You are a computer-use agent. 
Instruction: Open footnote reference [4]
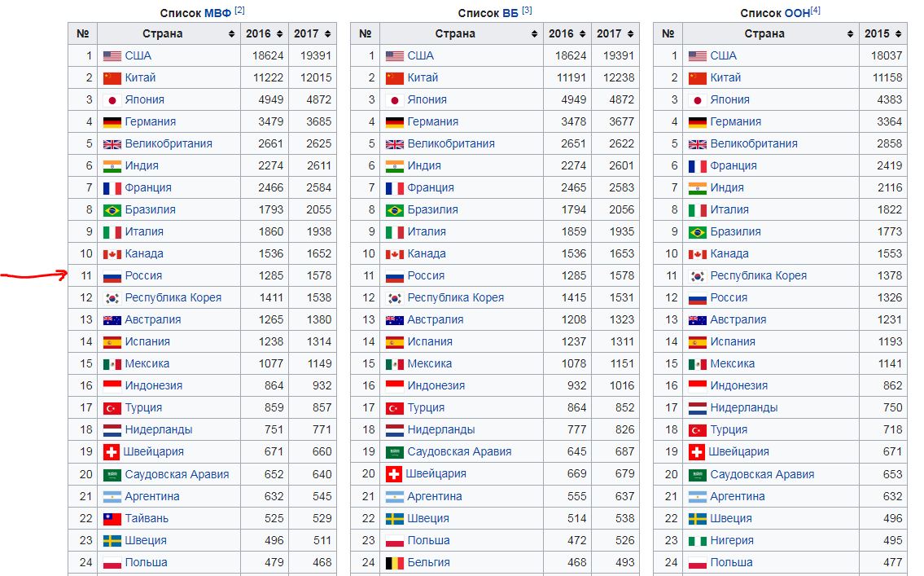[x=816, y=10]
